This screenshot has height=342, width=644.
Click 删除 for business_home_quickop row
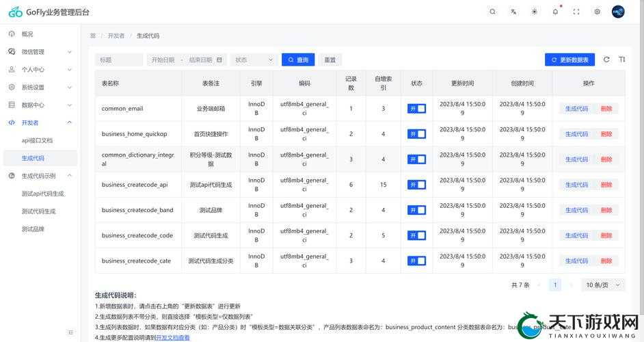click(606, 134)
